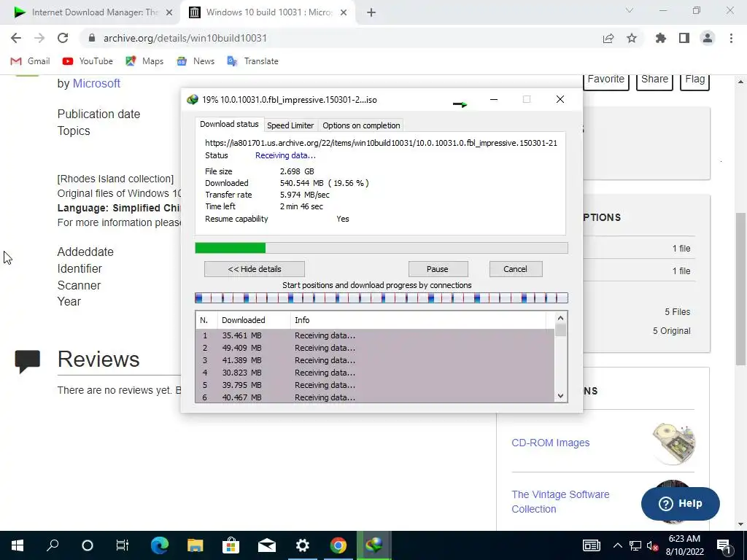Go back using the browser back arrow
Screen dimensions: 747x560
coord(16,38)
